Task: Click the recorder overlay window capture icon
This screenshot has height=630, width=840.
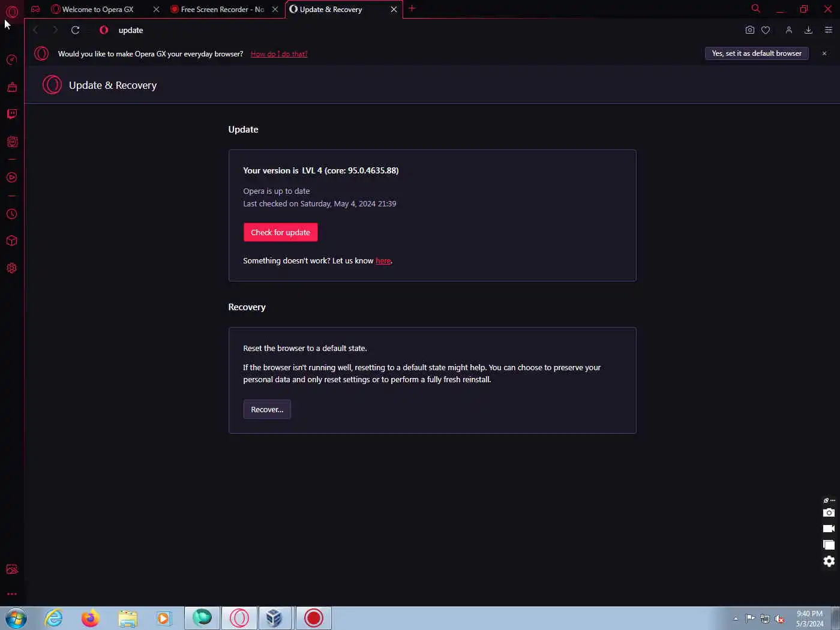Action: [829, 545]
